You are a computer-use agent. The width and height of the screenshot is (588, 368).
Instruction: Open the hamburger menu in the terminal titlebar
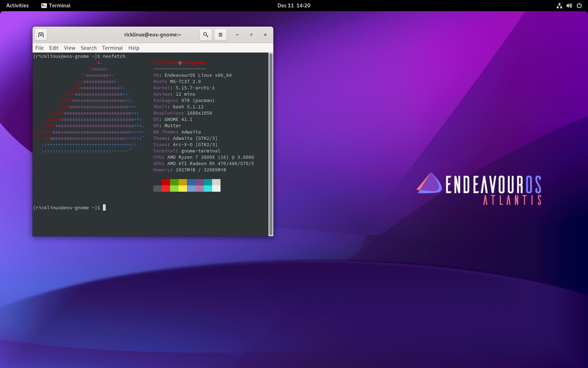220,35
